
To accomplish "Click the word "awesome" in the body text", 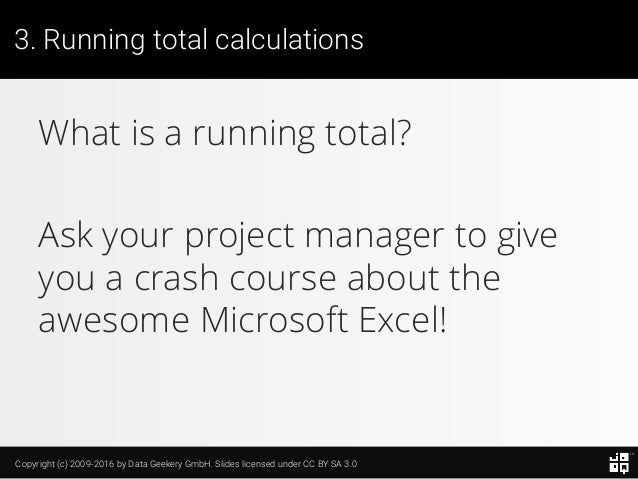I will click(114, 322).
